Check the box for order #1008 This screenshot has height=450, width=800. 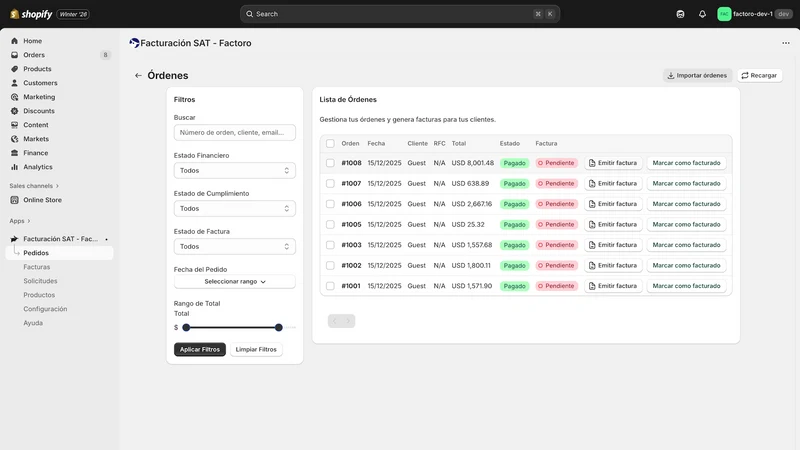click(330, 163)
